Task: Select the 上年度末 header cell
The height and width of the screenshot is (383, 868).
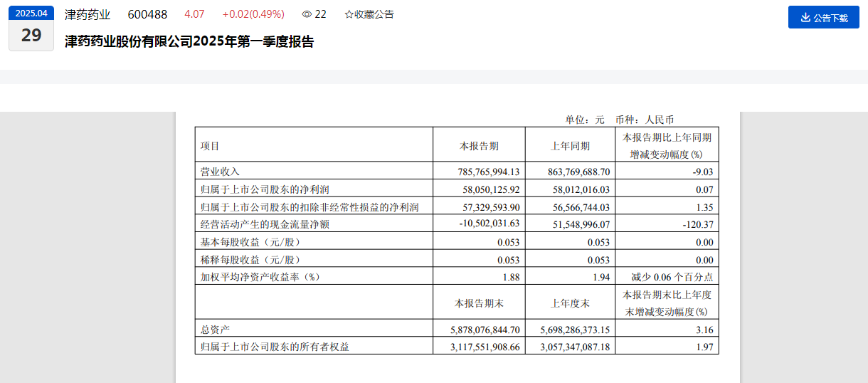Action: (570, 303)
